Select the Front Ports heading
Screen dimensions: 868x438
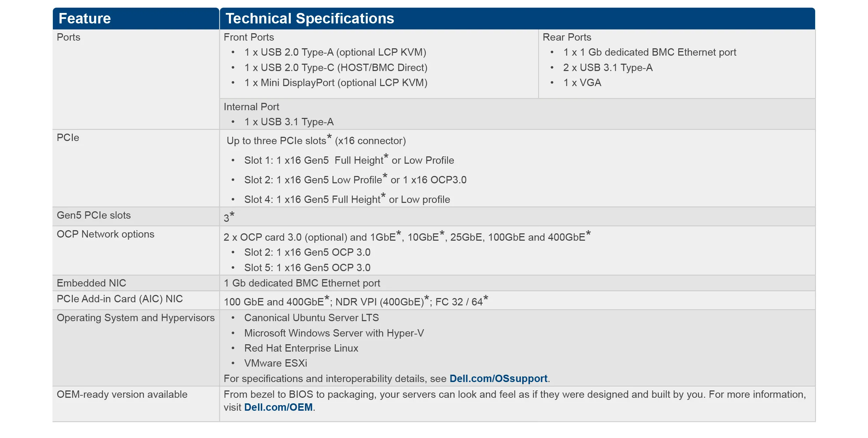coord(249,37)
